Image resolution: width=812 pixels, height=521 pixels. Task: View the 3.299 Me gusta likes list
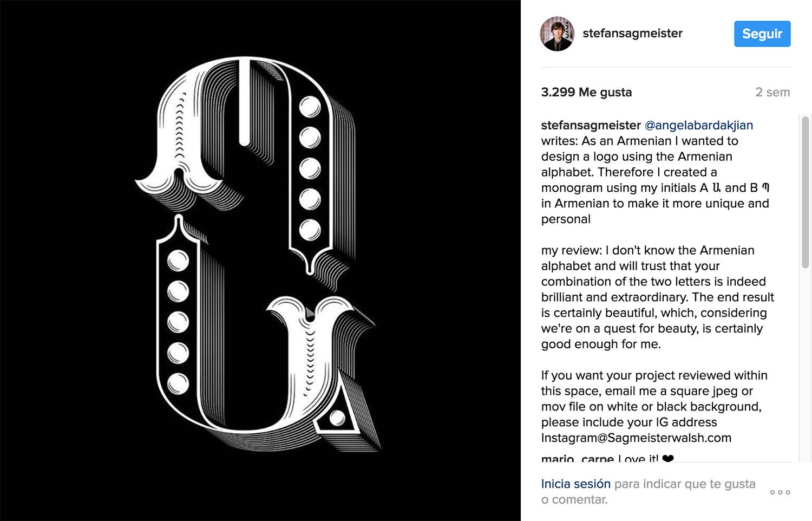click(586, 92)
